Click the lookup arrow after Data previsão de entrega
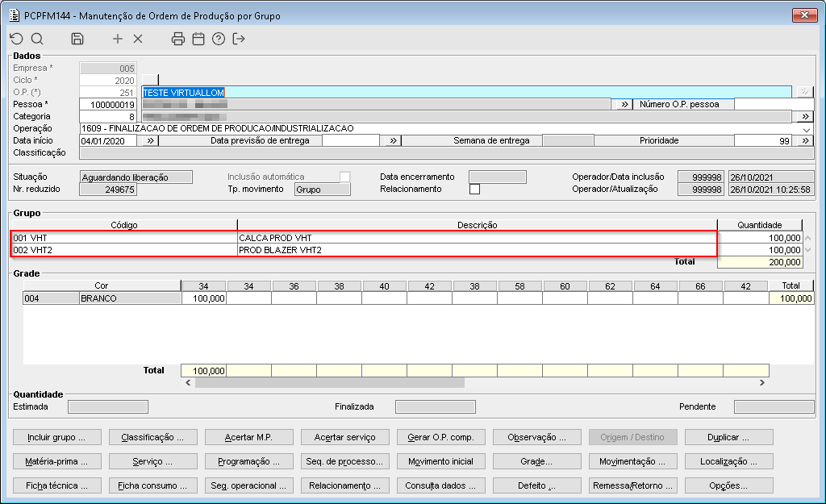The height and width of the screenshot is (504, 826). point(393,140)
